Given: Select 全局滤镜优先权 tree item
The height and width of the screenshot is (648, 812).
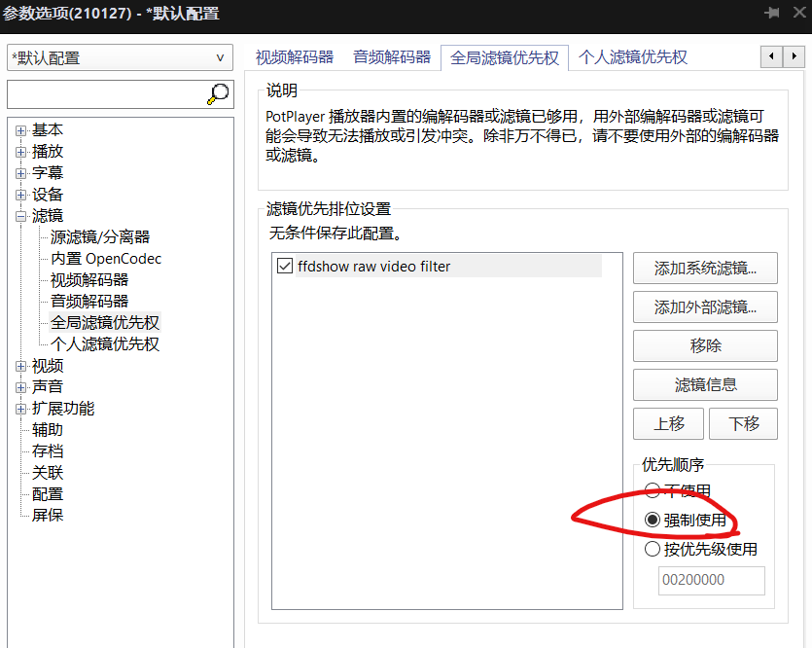Looking at the screenshot, I should click(105, 322).
